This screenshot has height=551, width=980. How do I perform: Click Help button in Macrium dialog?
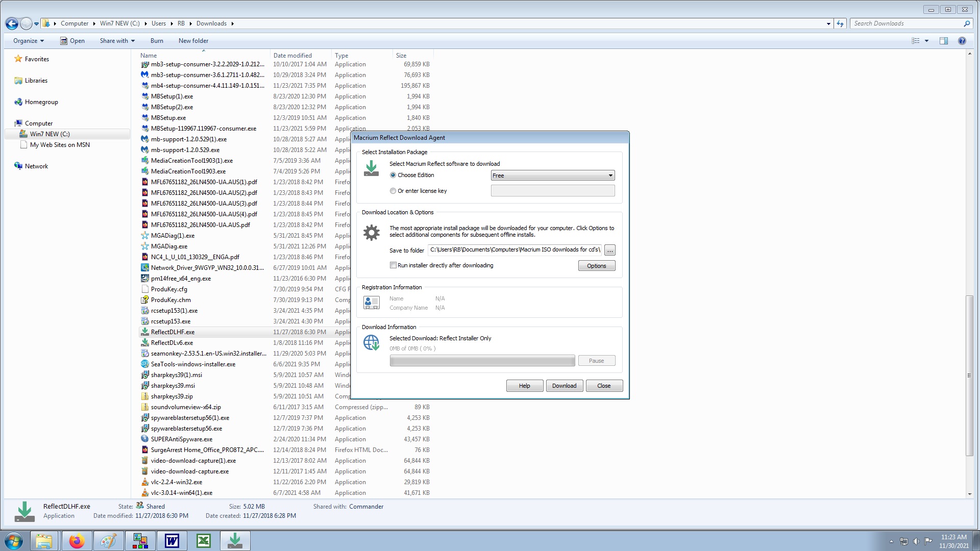pyautogui.click(x=524, y=386)
